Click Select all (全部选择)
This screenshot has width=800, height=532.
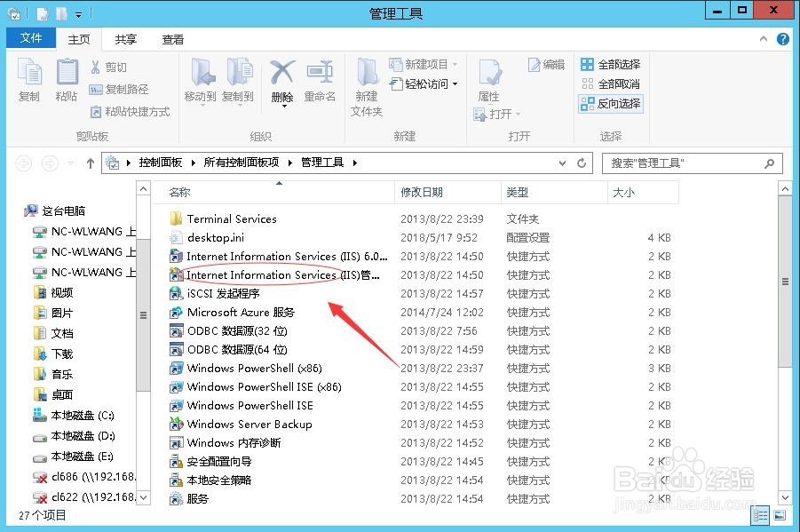[611, 64]
